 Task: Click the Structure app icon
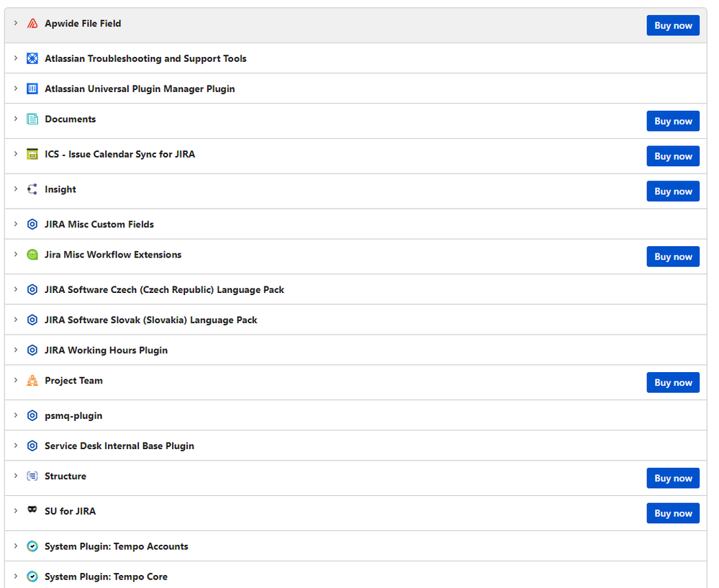pyautogui.click(x=32, y=476)
